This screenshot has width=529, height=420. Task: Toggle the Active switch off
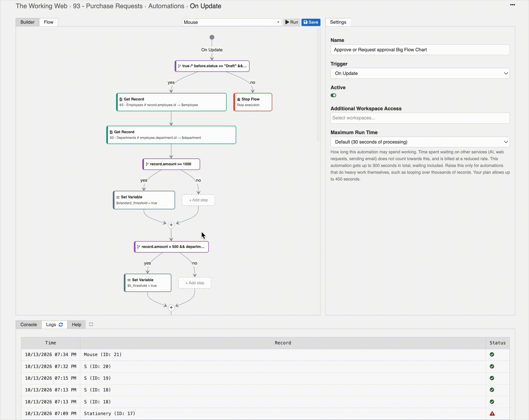click(x=333, y=95)
